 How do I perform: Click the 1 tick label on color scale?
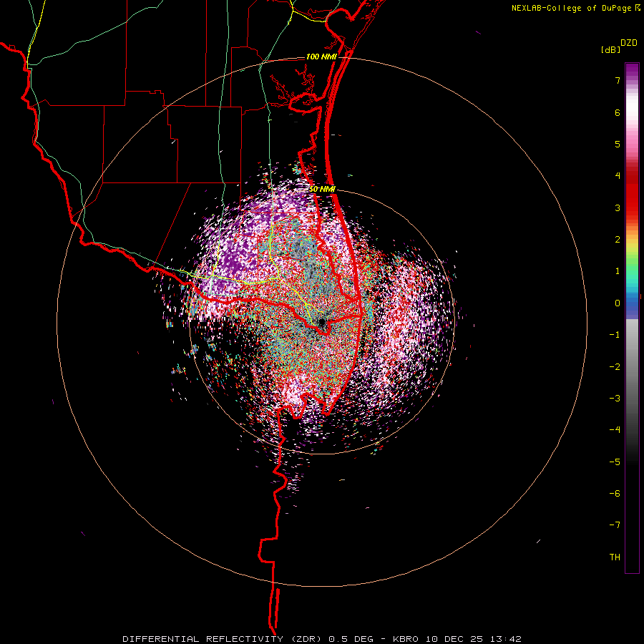tap(618, 271)
